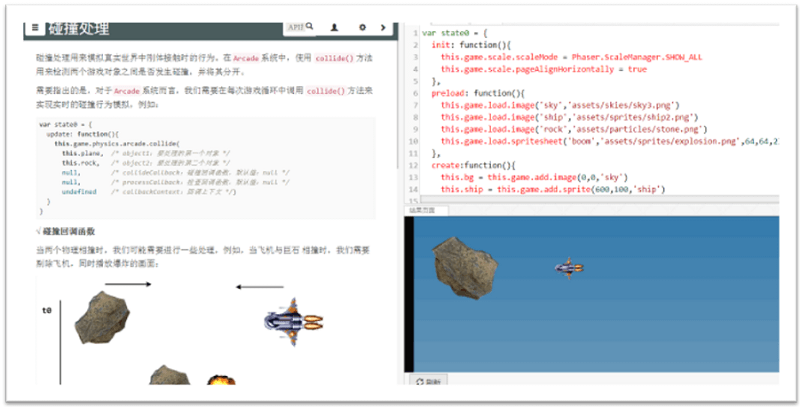800x407 pixels.
Task: Click 'this.game.physics.arcade.collide(' in sample code
Action: click(117, 144)
